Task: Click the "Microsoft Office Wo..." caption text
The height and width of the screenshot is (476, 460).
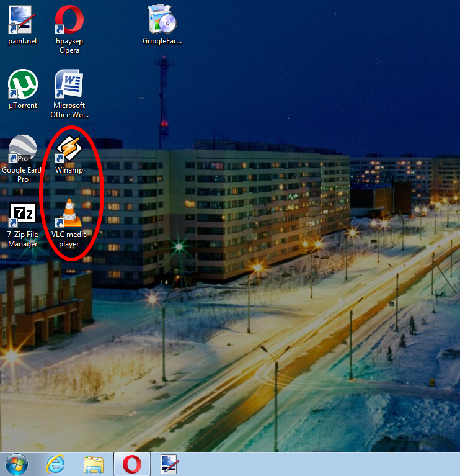Action: (69, 110)
